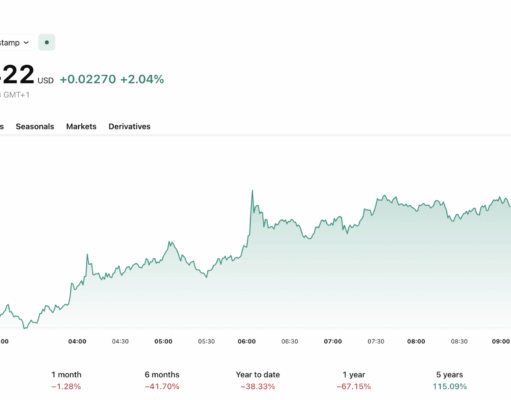Screen dimensions: 511x400
Task: Click the 05:00 time axis label
Action: [x=163, y=341]
